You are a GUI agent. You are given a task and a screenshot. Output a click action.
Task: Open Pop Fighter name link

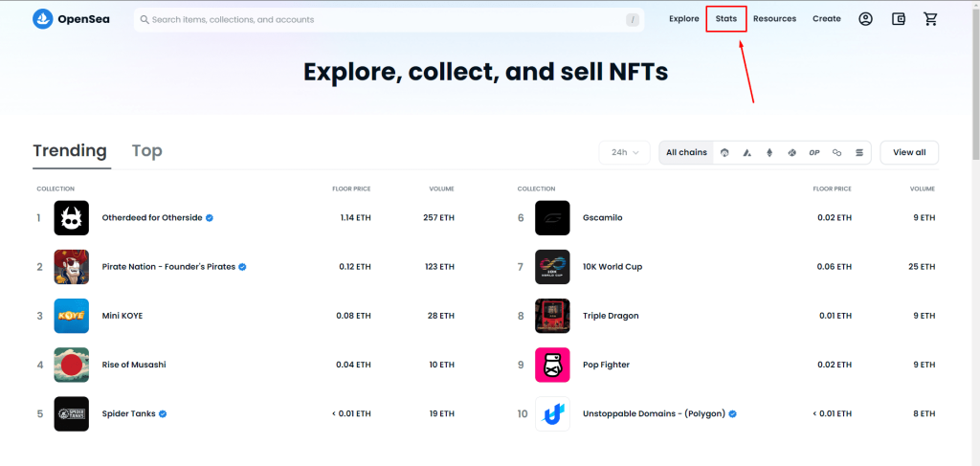pyautogui.click(x=606, y=365)
